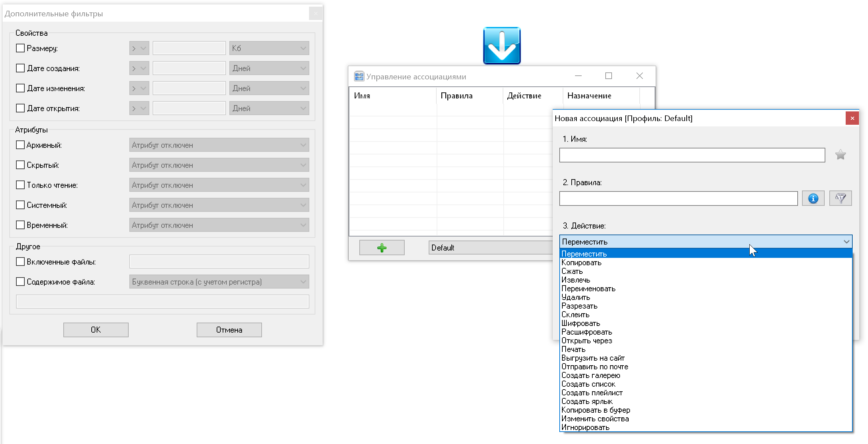Choose Создать плейлист in the dropdown list
Viewport: 868px width, 444px height.
coord(592,393)
